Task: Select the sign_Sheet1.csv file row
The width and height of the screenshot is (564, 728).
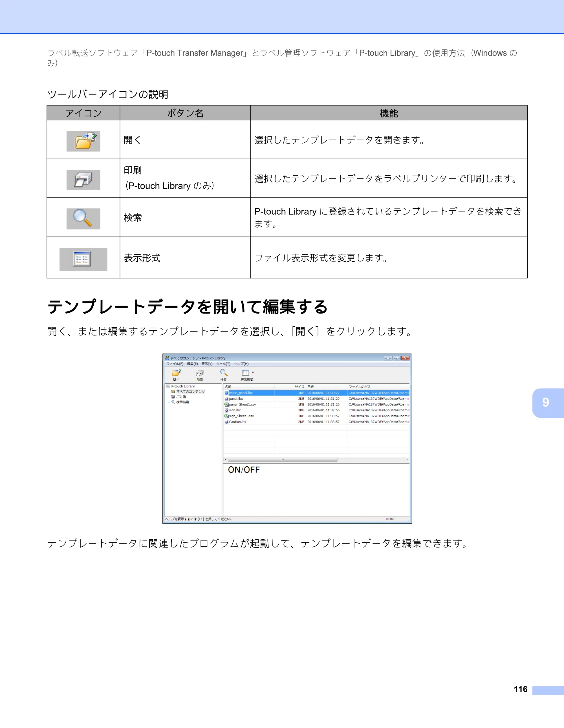Action: [x=317, y=416]
